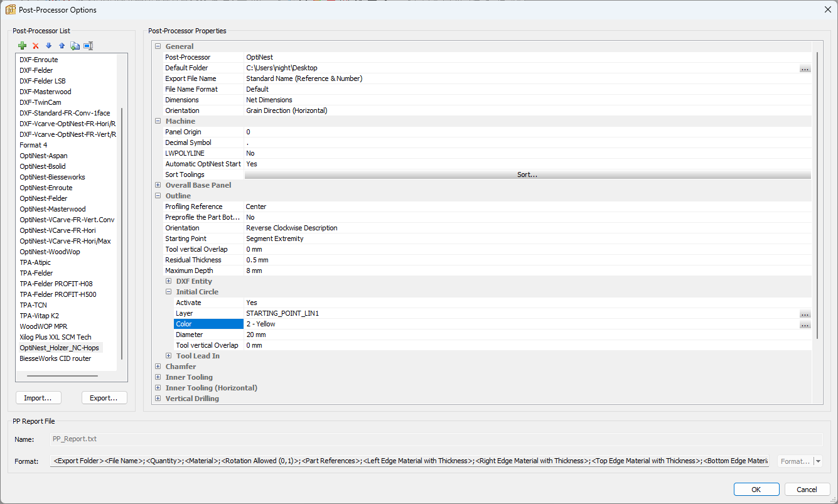
Task: Click the post-processor list vertical scrollbar
Action: coord(122,233)
